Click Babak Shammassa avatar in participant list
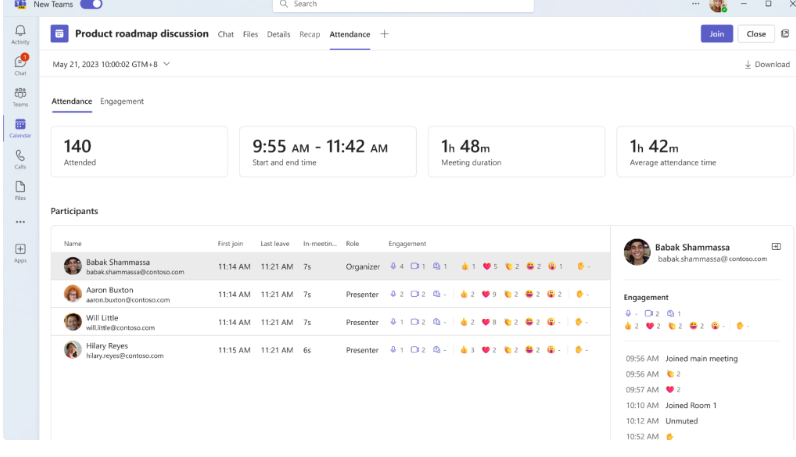The image size is (796, 457). pyautogui.click(x=73, y=266)
